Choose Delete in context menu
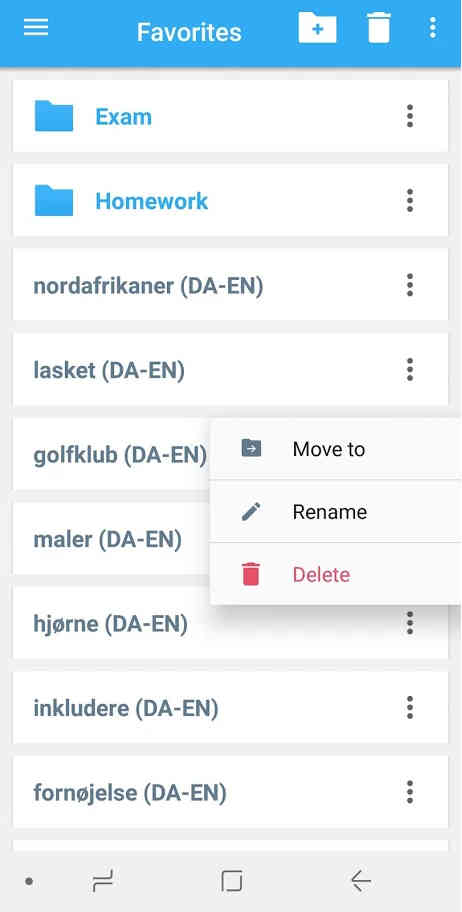 (x=336, y=575)
